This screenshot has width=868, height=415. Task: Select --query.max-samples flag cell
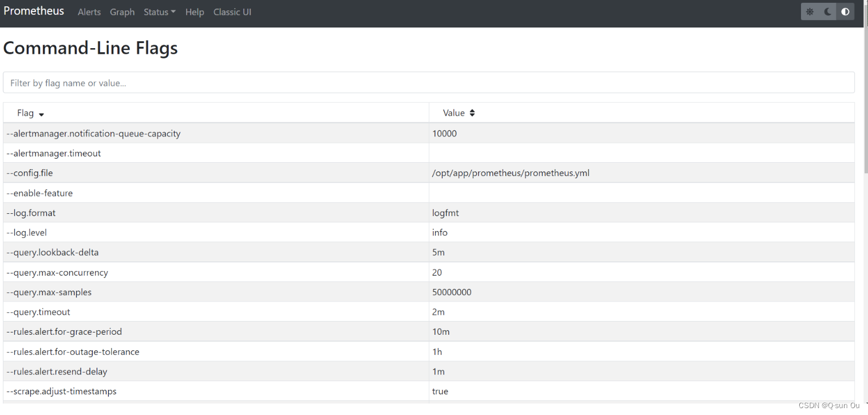click(x=216, y=292)
